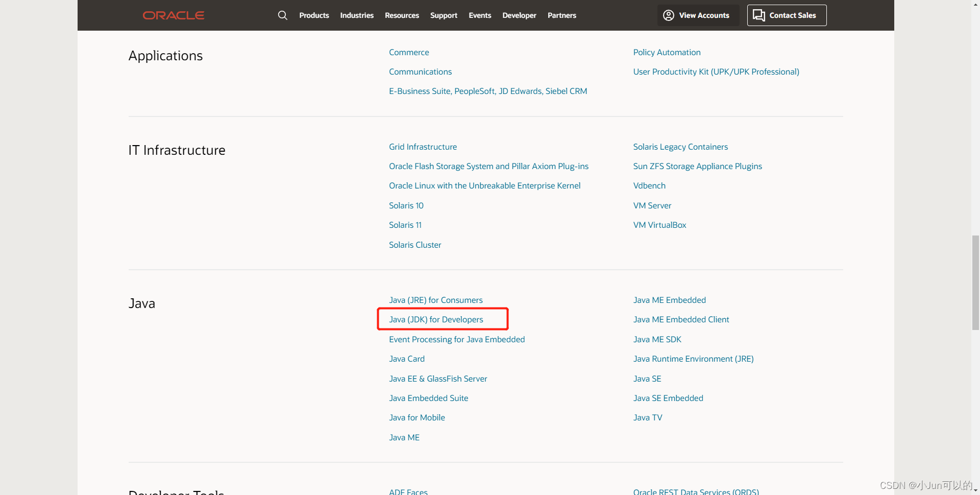
Task: Open the Policy Automation link
Action: pos(667,52)
